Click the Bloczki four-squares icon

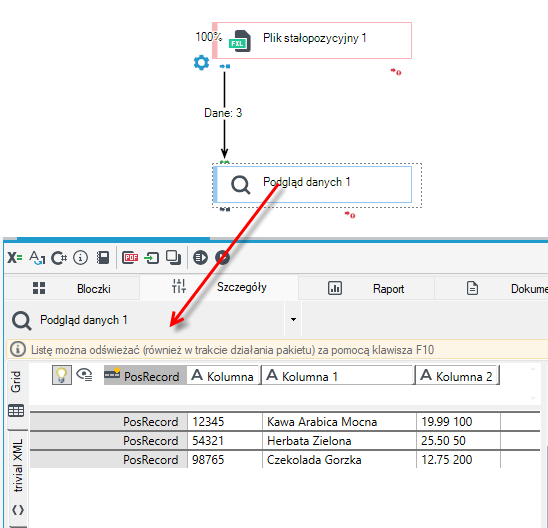pyautogui.click(x=39, y=288)
